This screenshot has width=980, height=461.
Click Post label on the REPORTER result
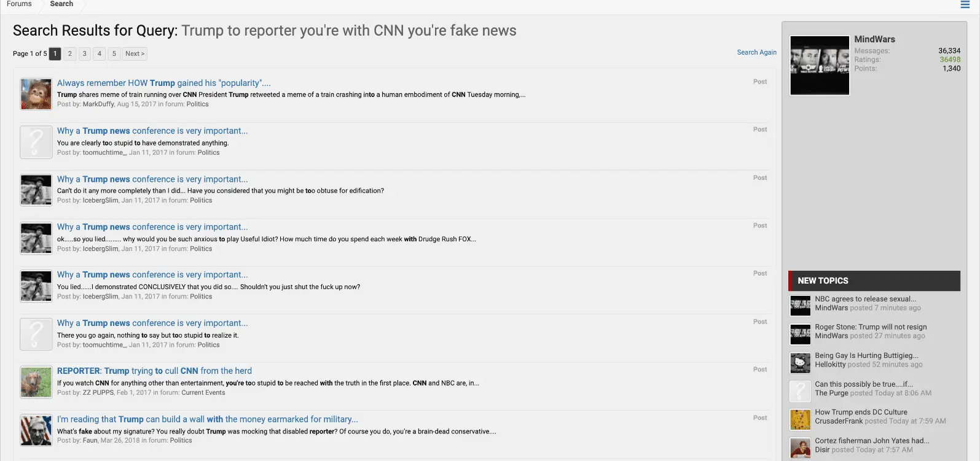click(760, 370)
